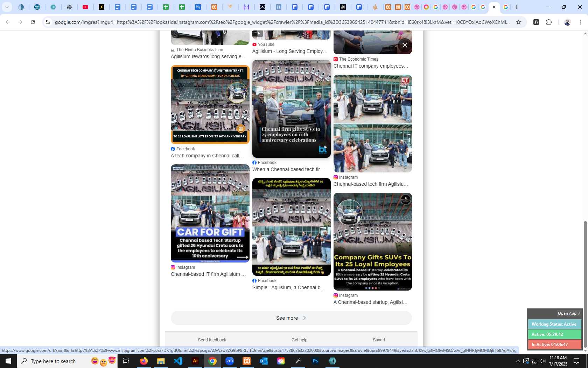Open the Chrome three-dot menu
588x368 pixels.
(x=580, y=22)
